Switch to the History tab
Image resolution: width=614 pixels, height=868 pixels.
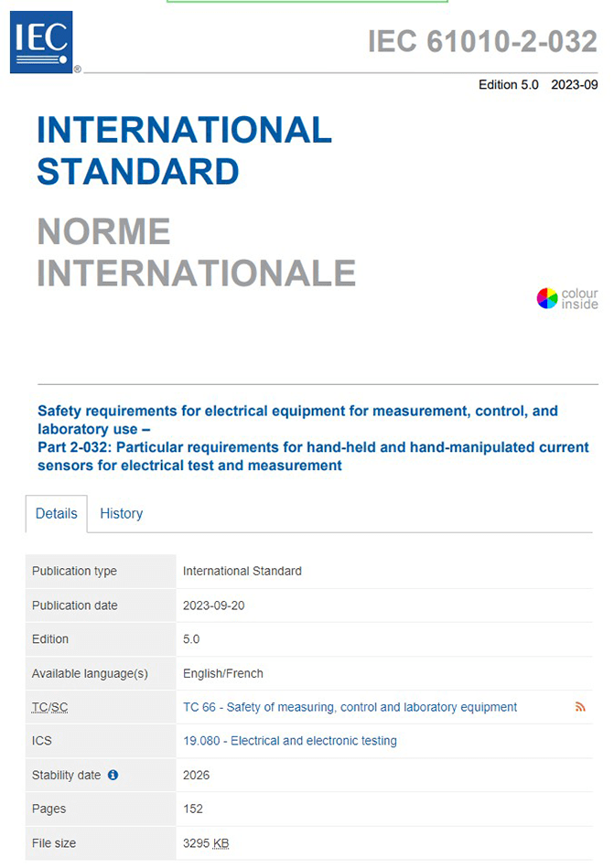click(121, 513)
